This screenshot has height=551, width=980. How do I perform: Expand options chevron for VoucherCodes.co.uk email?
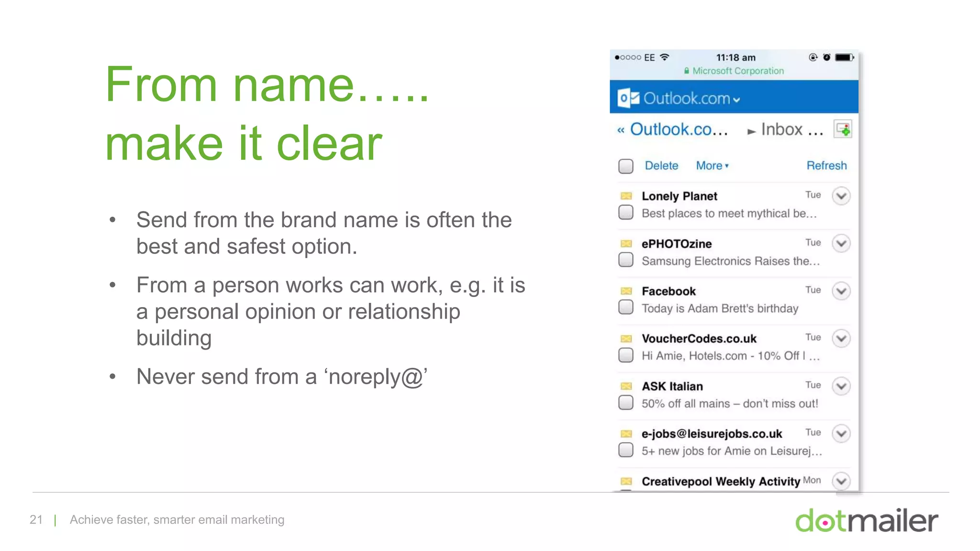pos(841,339)
